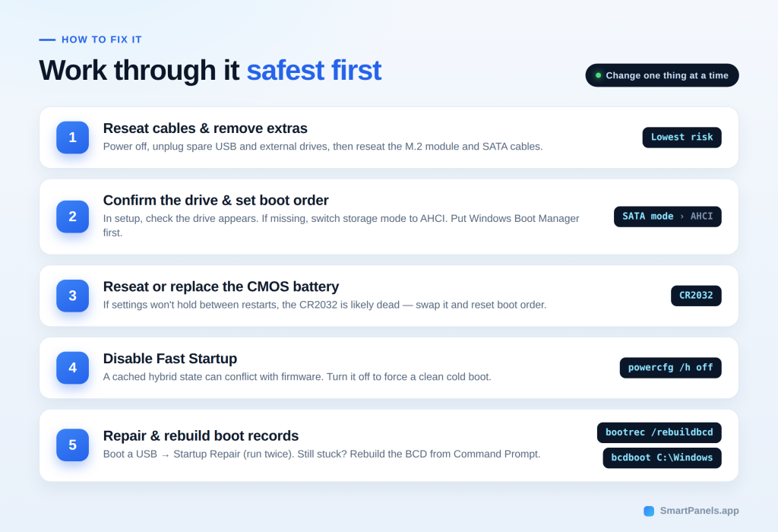Click the step 2 number badge

coord(72,217)
